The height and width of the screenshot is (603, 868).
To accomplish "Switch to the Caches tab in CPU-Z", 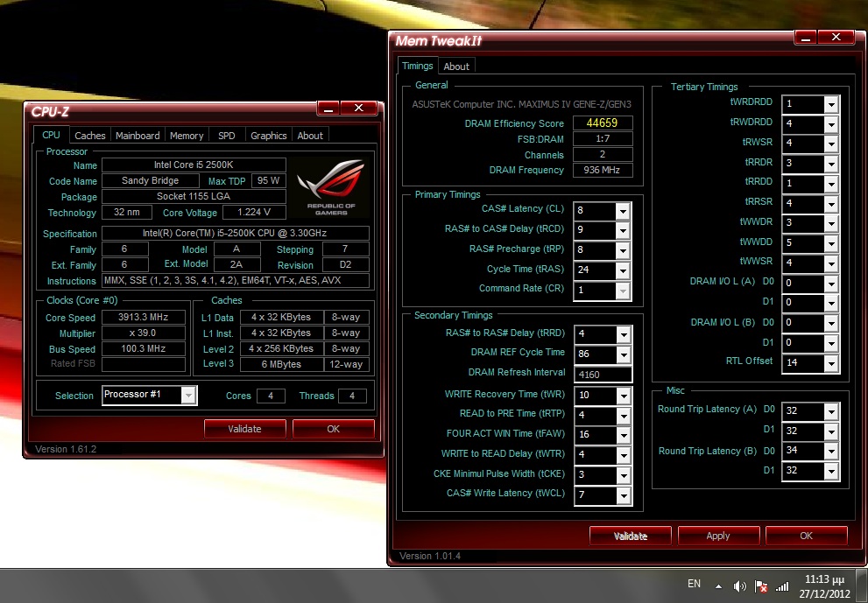I will pos(89,136).
